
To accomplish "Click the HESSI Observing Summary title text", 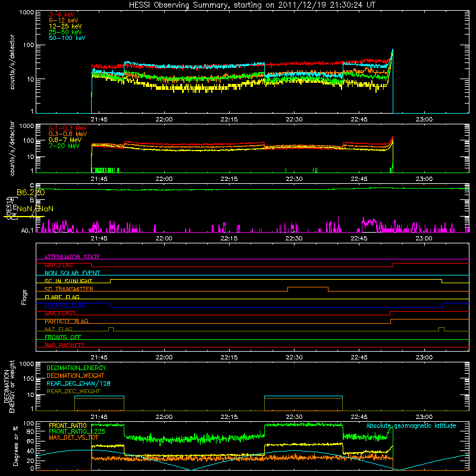I will [x=252, y=5].
